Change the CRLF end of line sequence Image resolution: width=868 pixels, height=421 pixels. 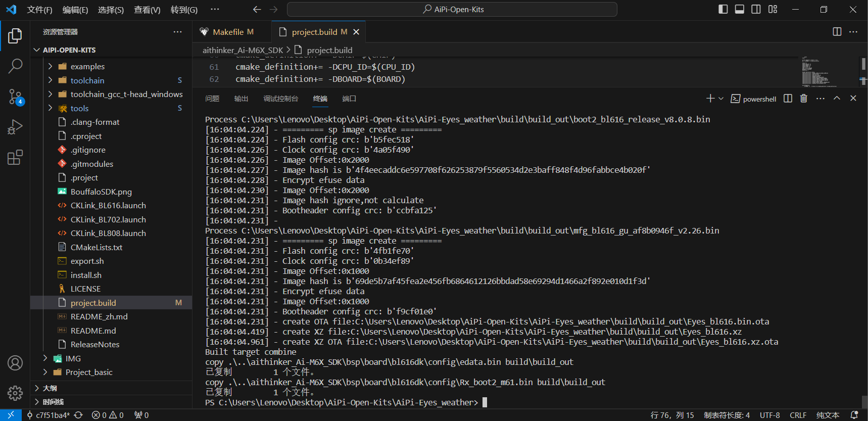pos(798,415)
